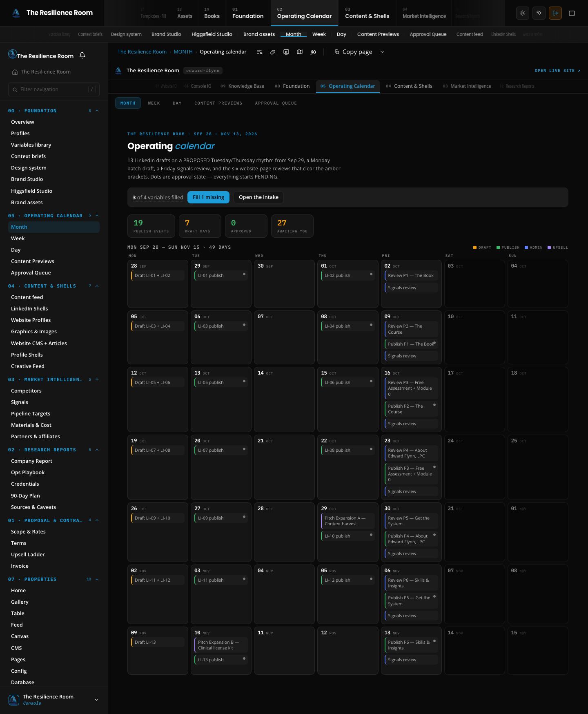
Task: Open the Content Previews pill tab
Action: click(x=218, y=103)
